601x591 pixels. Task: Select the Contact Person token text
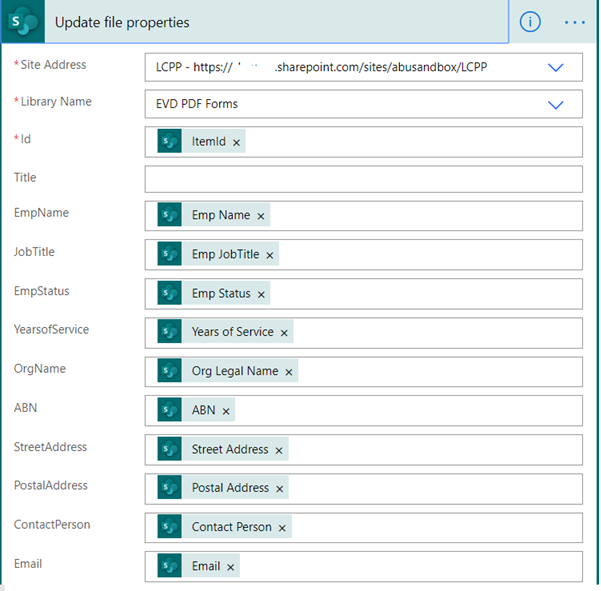click(232, 527)
